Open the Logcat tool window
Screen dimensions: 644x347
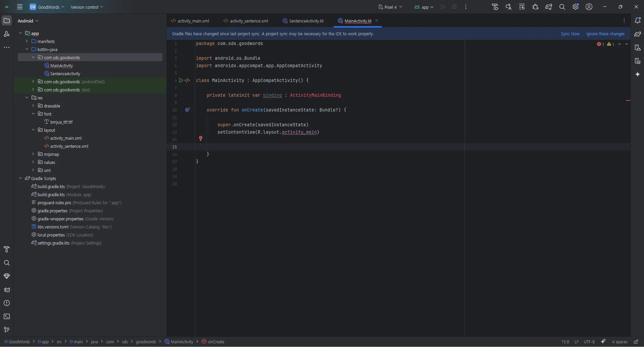[7, 290]
